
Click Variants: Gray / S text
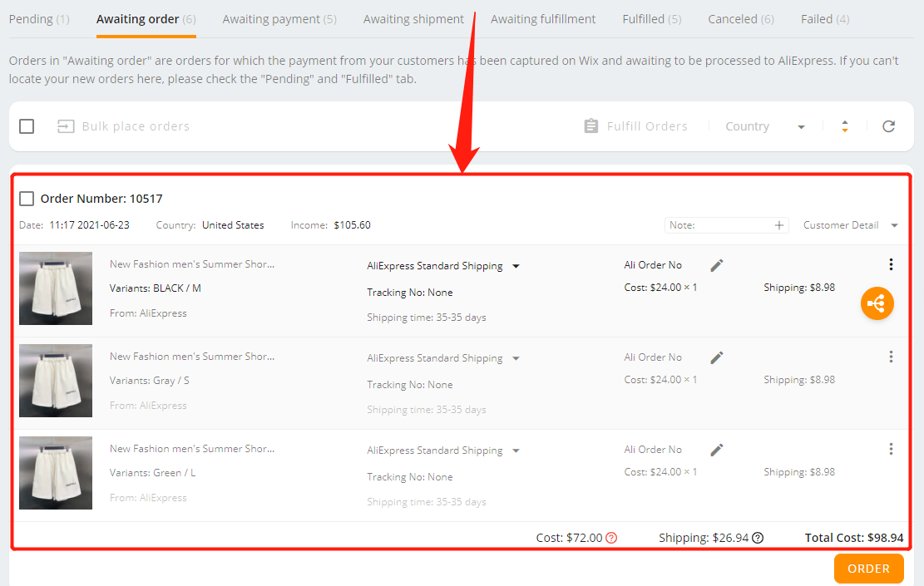coord(149,381)
